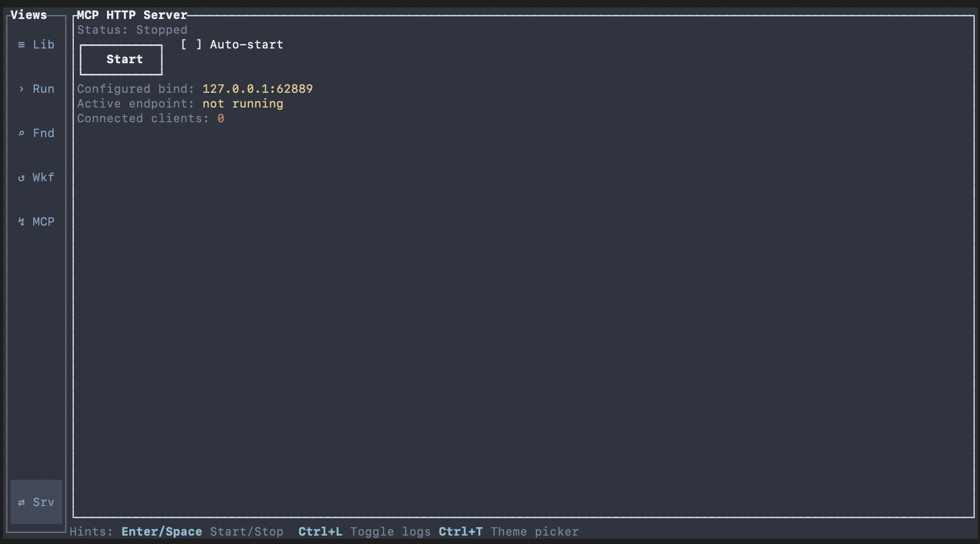The width and height of the screenshot is (980, 544).
Task: Click the 'Configured bind:' label
Action: pyautogui.click(x=136, y=89)
